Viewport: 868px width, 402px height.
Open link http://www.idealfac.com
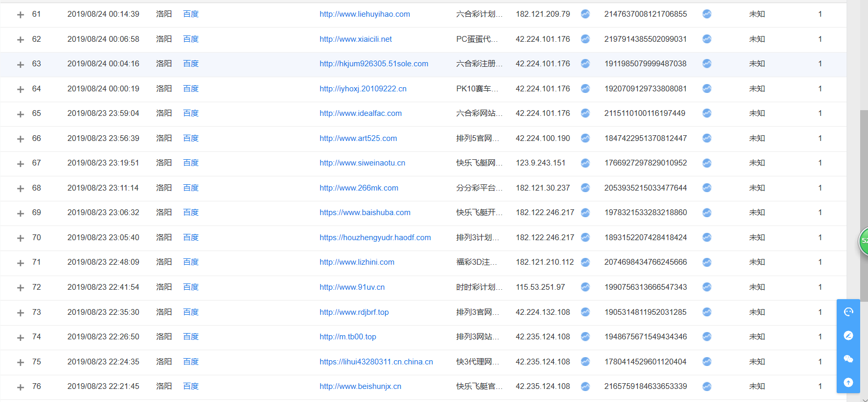pyautogui.click(x=361, y=113)
